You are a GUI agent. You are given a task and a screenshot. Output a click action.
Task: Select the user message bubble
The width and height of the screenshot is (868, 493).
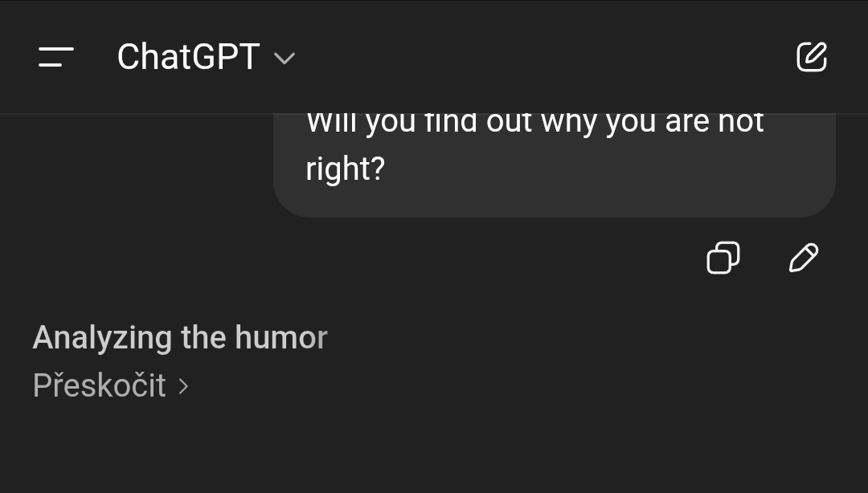(555, 165)
